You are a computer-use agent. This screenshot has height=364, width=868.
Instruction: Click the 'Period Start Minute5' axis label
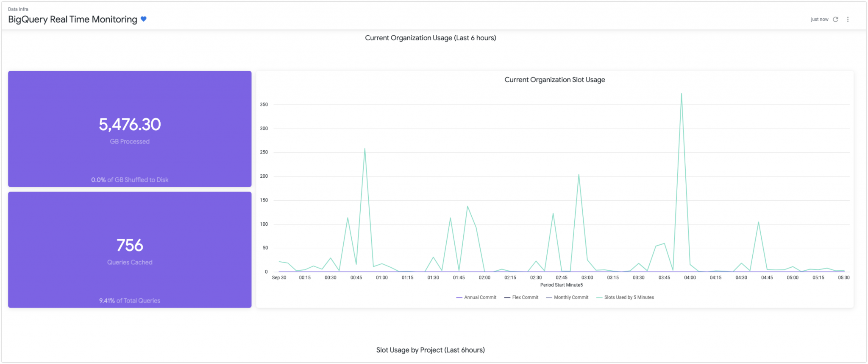[x=562, y=285]
